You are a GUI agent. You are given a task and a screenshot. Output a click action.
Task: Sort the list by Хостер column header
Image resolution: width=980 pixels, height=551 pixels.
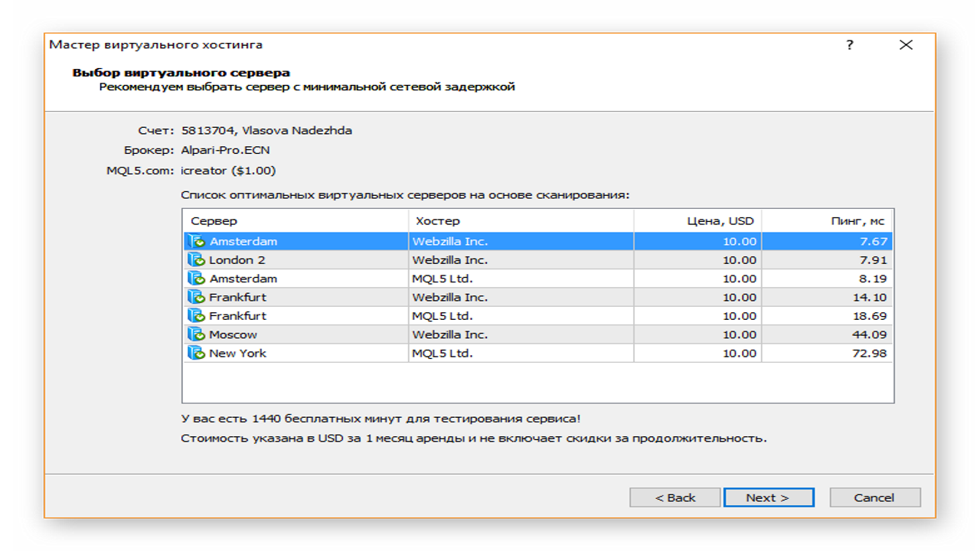(x=521, y=220)
